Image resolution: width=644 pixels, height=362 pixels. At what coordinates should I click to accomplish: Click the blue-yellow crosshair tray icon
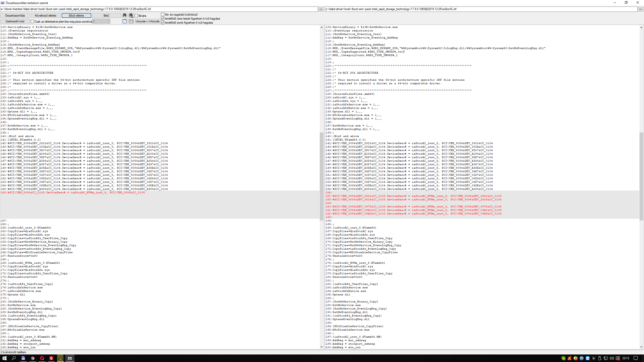594,358
